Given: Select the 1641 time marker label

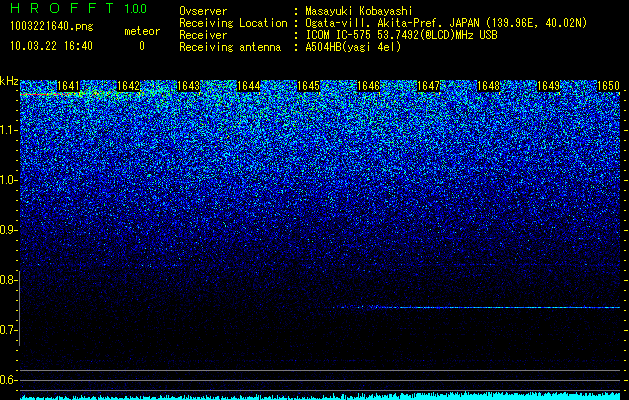Looking at the screenshot, I should tap(69, 86).
